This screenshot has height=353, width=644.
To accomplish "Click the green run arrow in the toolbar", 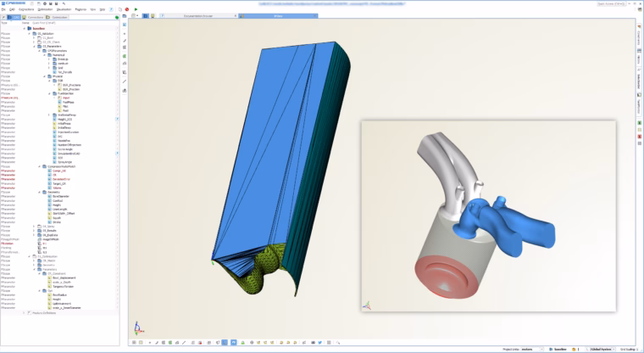I will click(136, 9).
